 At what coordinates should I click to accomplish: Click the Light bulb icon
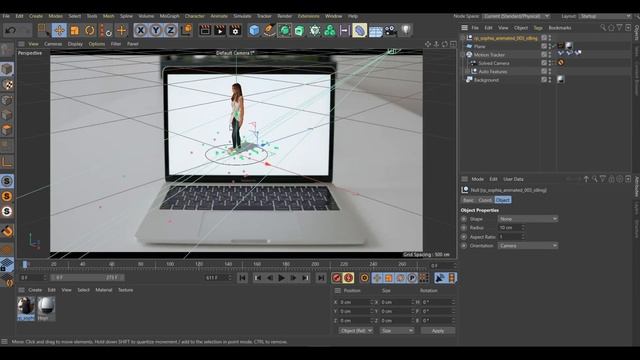tap(406, 30)
